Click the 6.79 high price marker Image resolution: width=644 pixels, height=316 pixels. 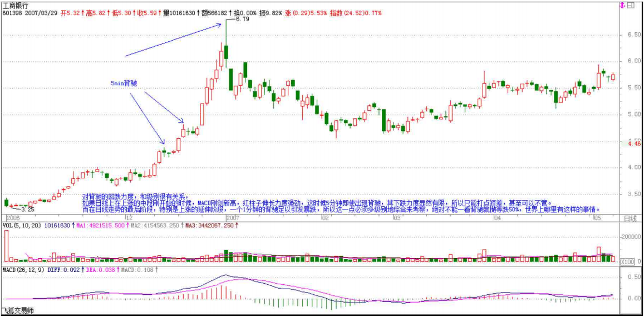(242, 20)
